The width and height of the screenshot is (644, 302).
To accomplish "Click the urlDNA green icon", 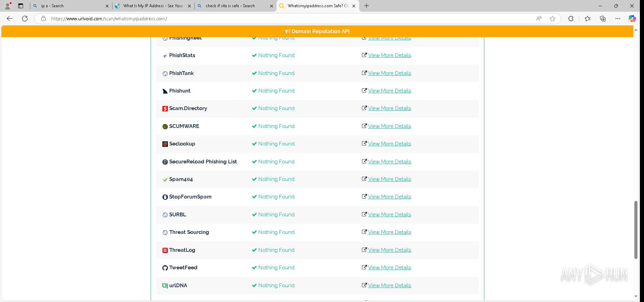I will [165, 286].
